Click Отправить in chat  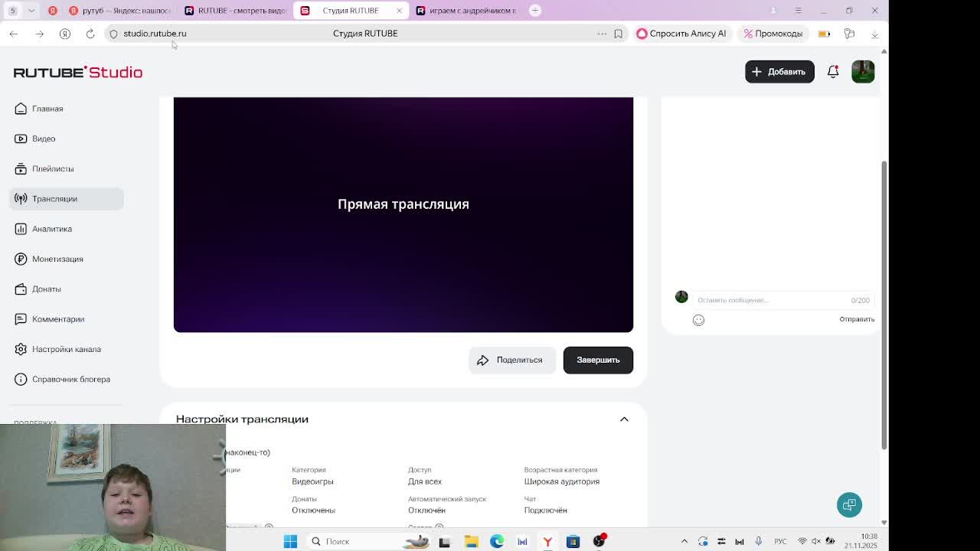[857, 319]
